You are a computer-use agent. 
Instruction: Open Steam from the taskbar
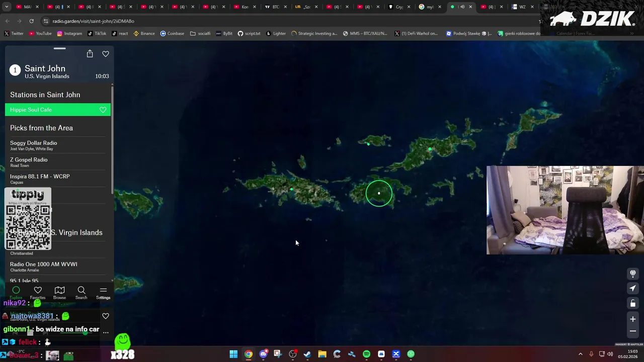point(307,354)
